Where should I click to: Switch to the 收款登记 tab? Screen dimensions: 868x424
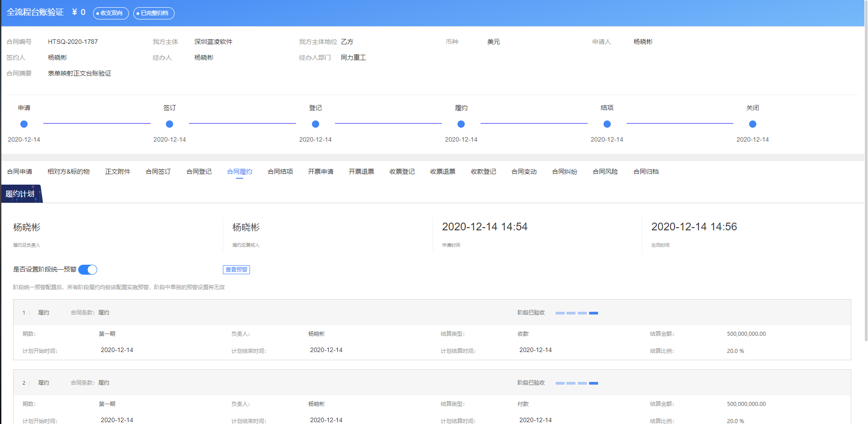pyautogui.click(x=484, y=172)
